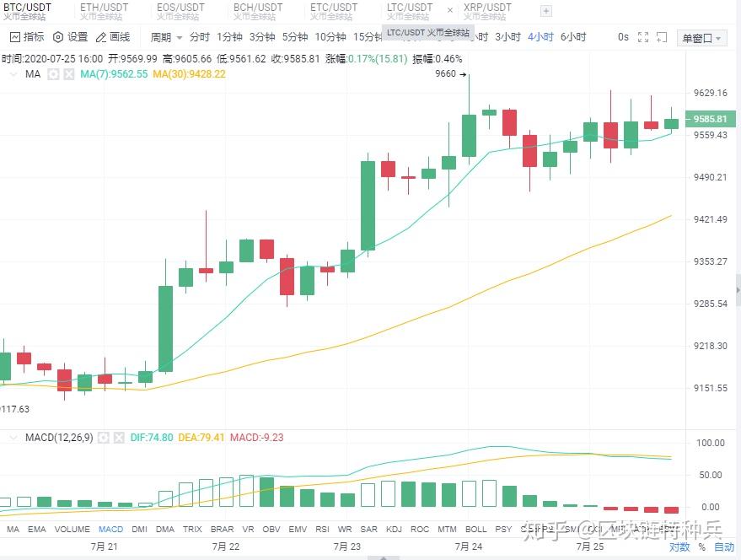Click the 7月 23 date label
Viewport: 741px width, 560px height.
coord(346,547)
